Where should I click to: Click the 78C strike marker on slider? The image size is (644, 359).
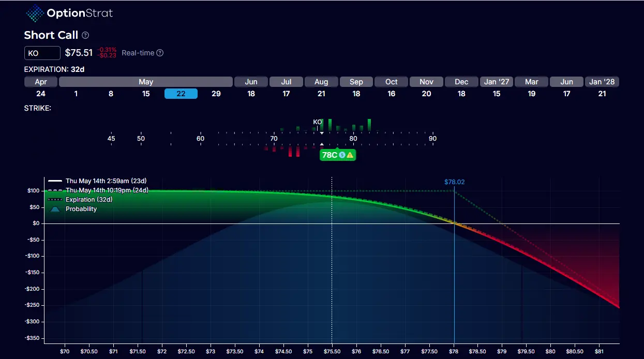329,155
